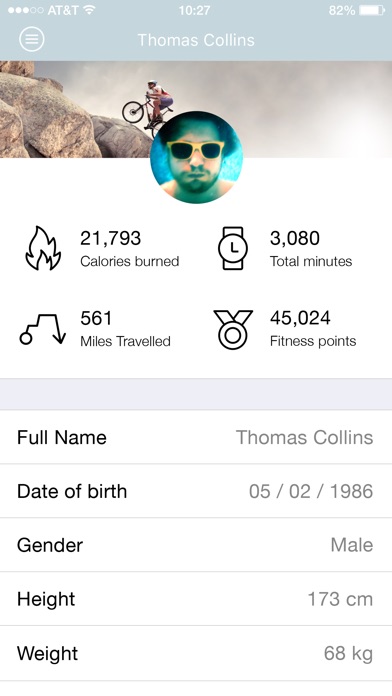Tap the route miles travelled icon
This screenshot has height=696, width=392.
pos(43,329)
